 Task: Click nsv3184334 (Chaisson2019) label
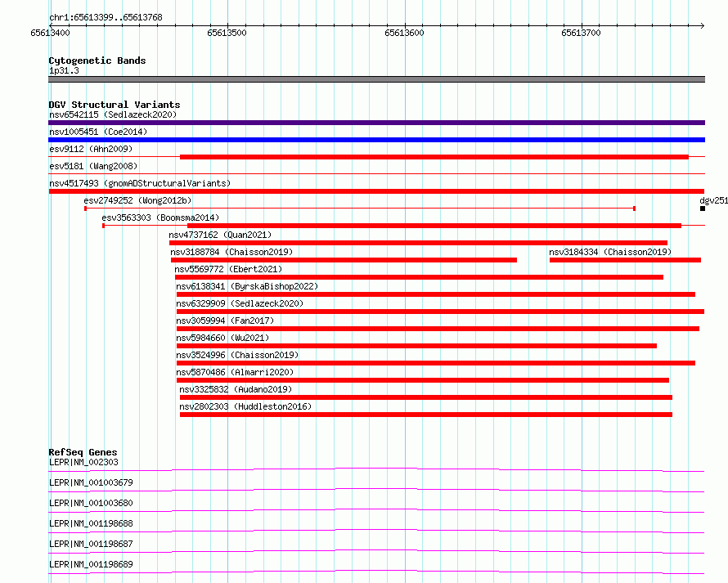point(610,252)
